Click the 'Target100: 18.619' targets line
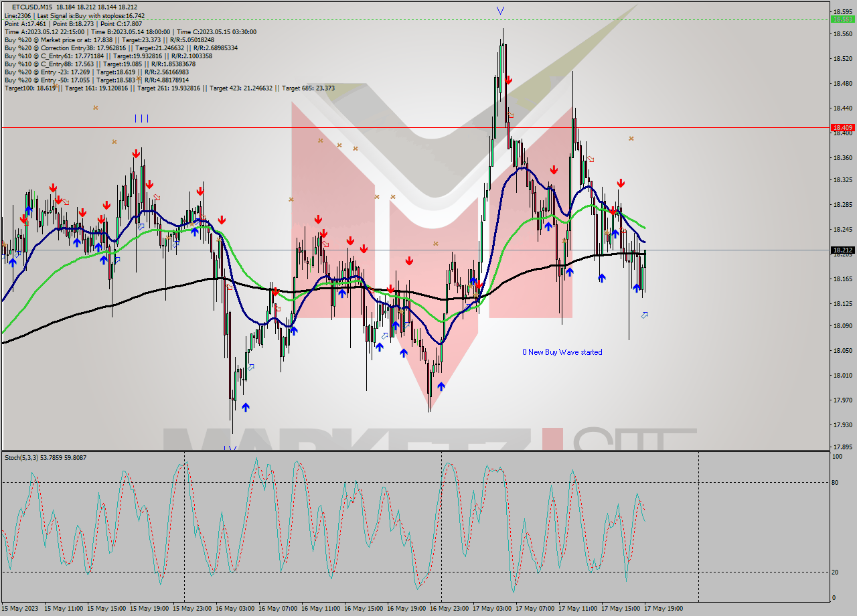857x616 pixels. pos(169,88)
